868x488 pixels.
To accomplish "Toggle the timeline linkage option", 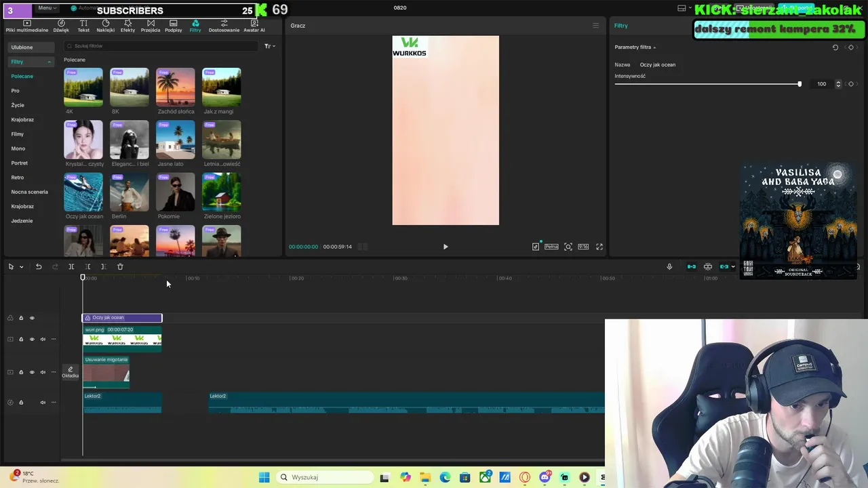I will coord(724,267).
